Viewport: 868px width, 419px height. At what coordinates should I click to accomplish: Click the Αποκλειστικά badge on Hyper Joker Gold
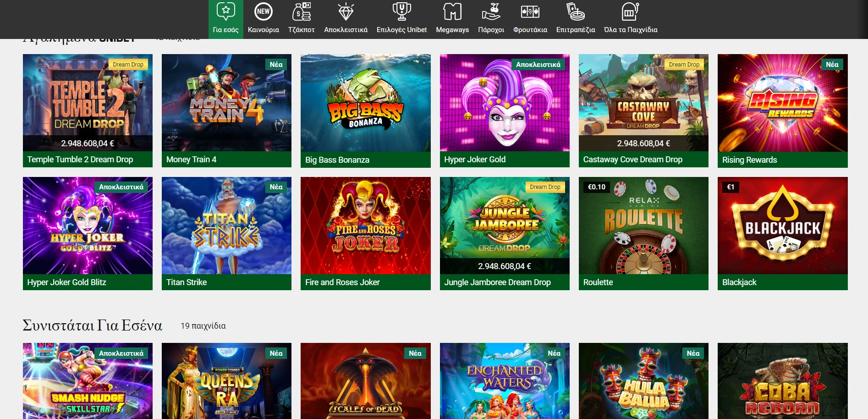(x=538, y=65)
